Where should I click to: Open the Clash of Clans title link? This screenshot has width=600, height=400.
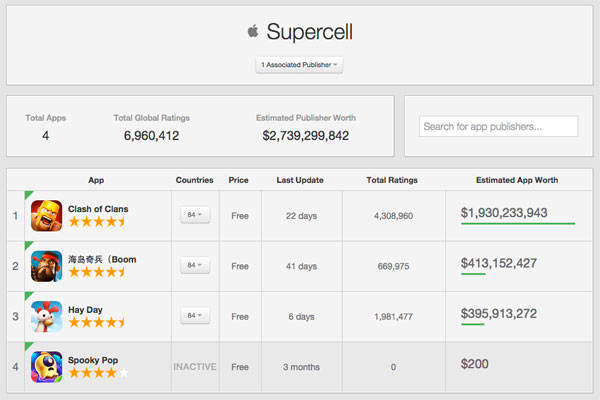pos(98,209)
